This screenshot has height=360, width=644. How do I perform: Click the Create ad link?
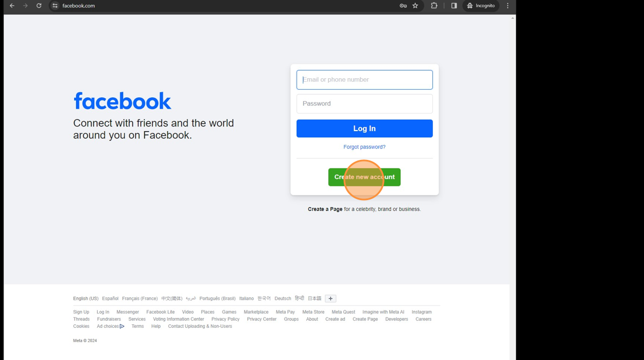(335, 319)
